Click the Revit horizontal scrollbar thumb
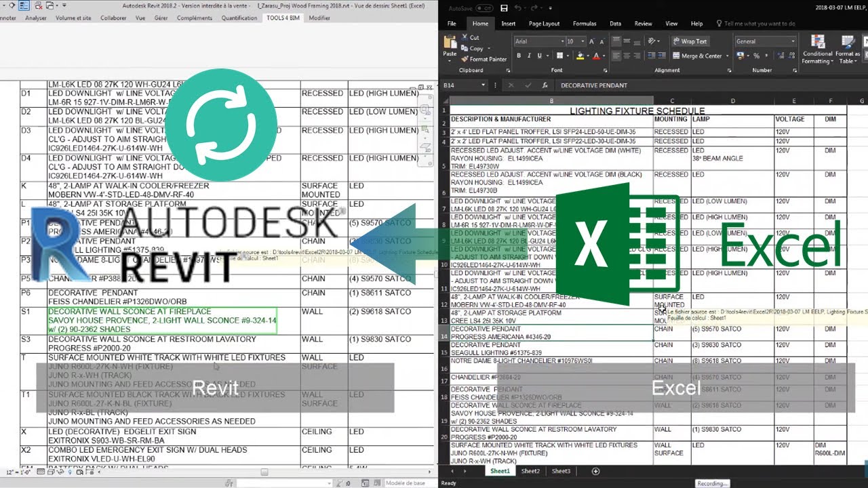Screen dimensions: 868x488 [264, 472]
